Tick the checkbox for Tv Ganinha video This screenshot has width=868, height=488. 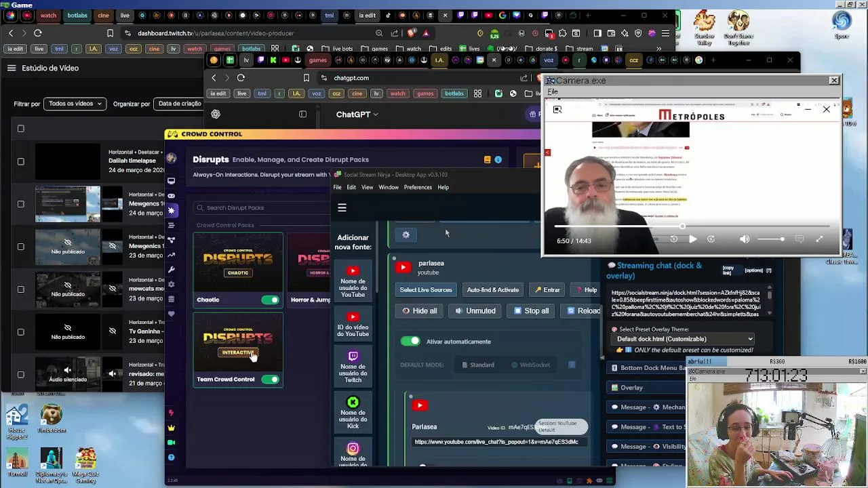20,332
